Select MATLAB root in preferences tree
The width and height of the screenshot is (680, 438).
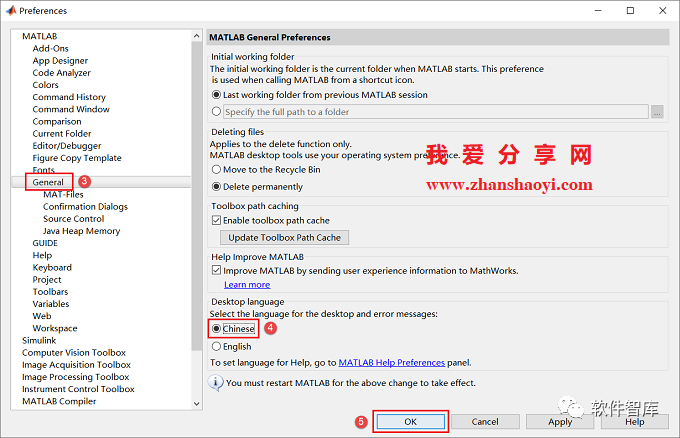click(39, 36)
